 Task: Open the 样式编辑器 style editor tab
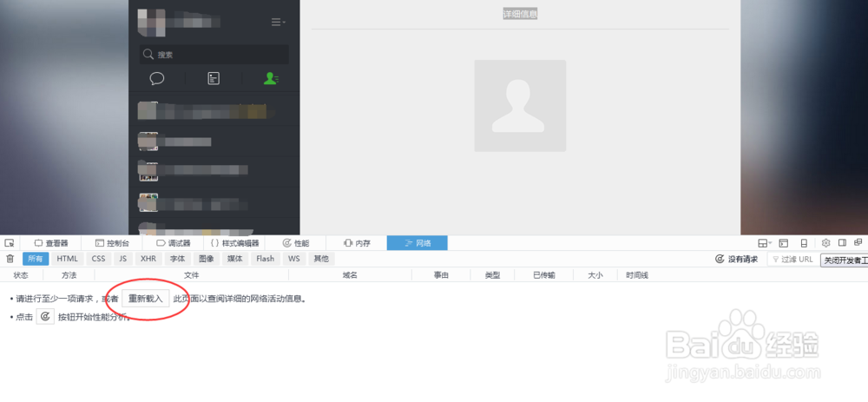click(x=234, y=243)
